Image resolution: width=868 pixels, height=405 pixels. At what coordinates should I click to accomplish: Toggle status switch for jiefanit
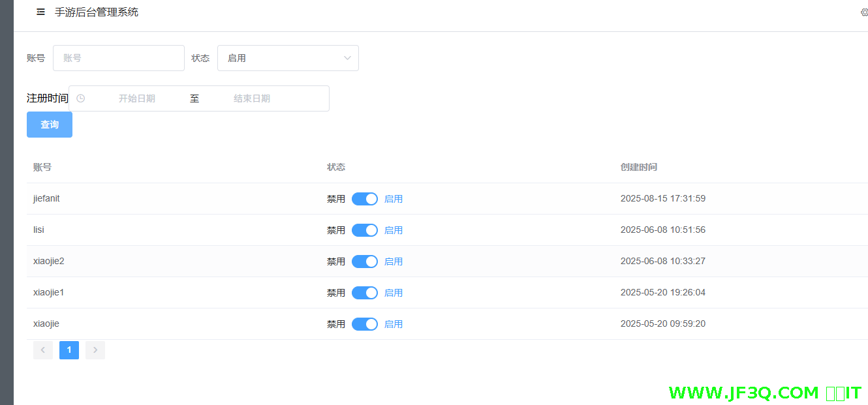point(364,199)
